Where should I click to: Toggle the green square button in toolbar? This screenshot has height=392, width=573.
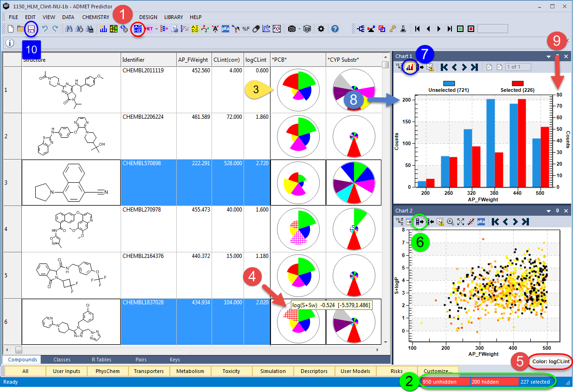[x=460, y=29]
